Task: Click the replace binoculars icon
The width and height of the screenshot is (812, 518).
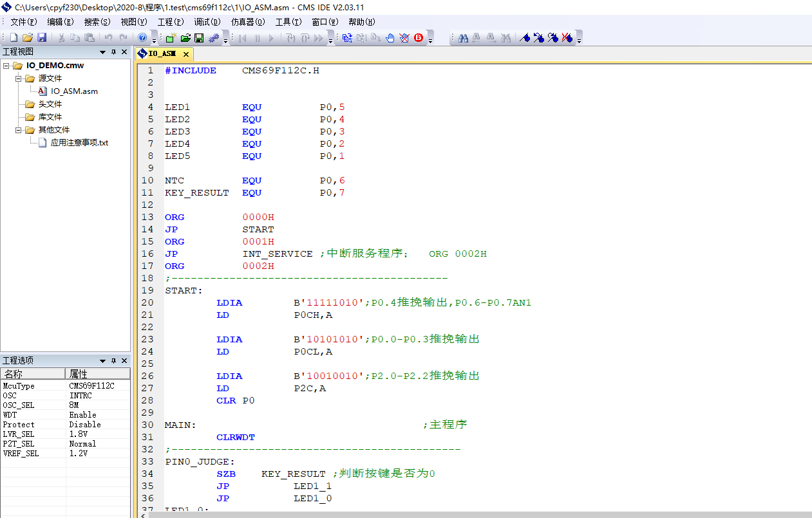Action: click(505, 38)
